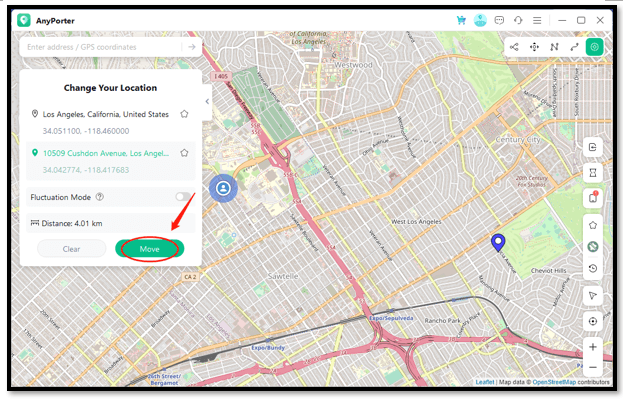Toggle Fluctuation Mode switch
Screen dimensions: 623x400
183,197
